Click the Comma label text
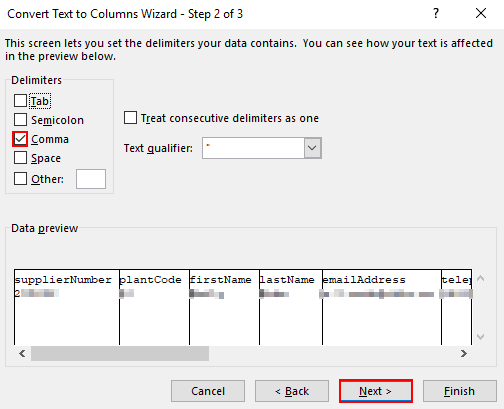Screen dimensions: 504x409 [50, 139]
